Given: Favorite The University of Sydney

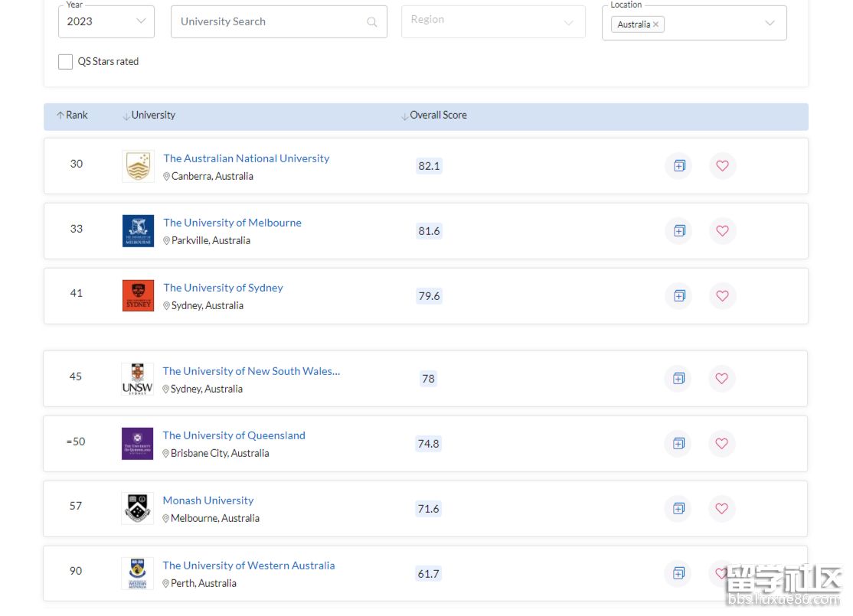Looking at the screenshot, I should click(x=722, y=296).
